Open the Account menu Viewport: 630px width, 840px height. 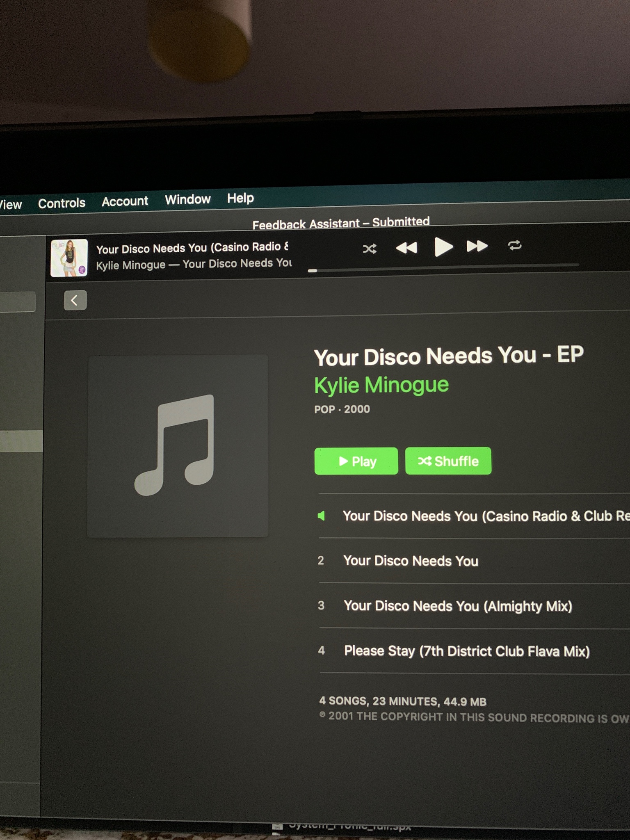(x=125, y=201)
